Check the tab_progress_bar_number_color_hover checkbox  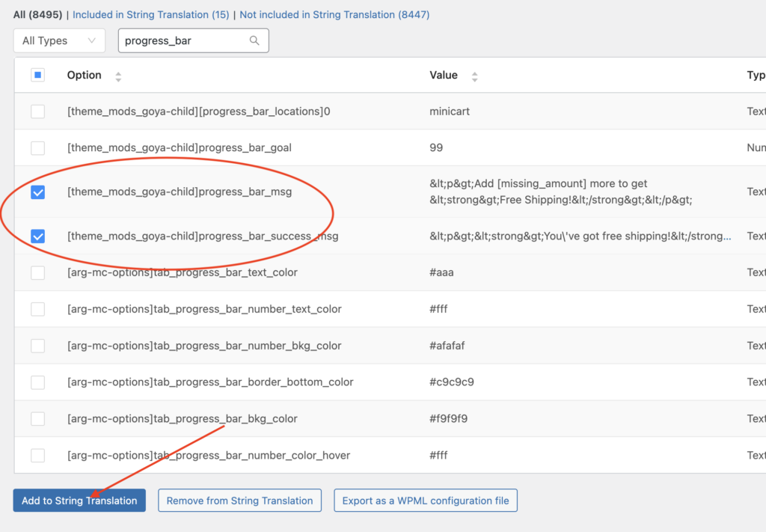37,455
